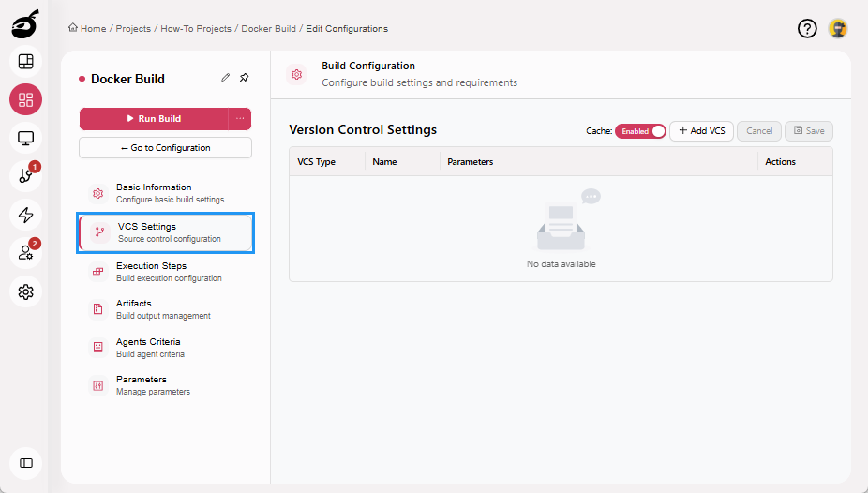Open the VCS Settings section
This screenshot has height=493, width=868.
pos(166,232)
